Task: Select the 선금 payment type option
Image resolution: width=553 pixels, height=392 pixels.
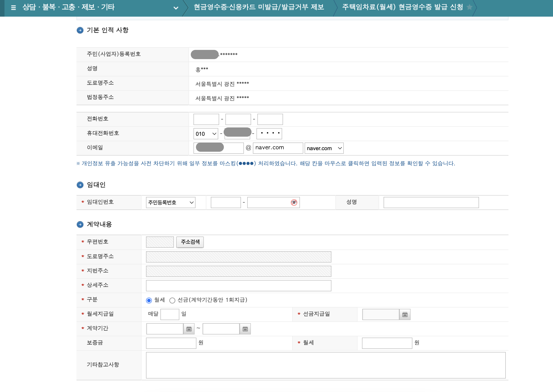Action: click(x=172, y=300)
